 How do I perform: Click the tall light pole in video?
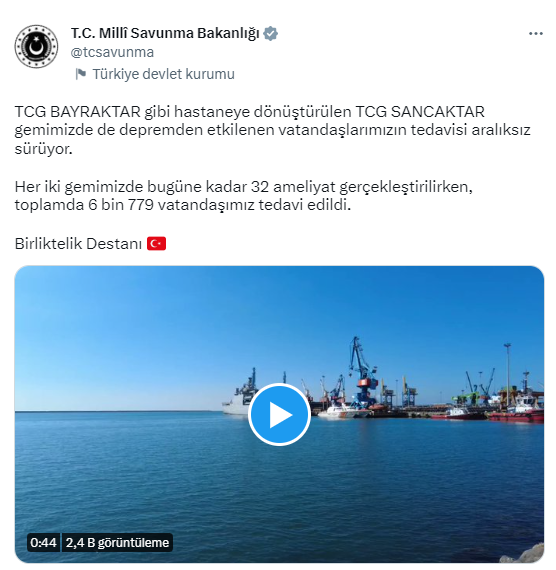507,373
